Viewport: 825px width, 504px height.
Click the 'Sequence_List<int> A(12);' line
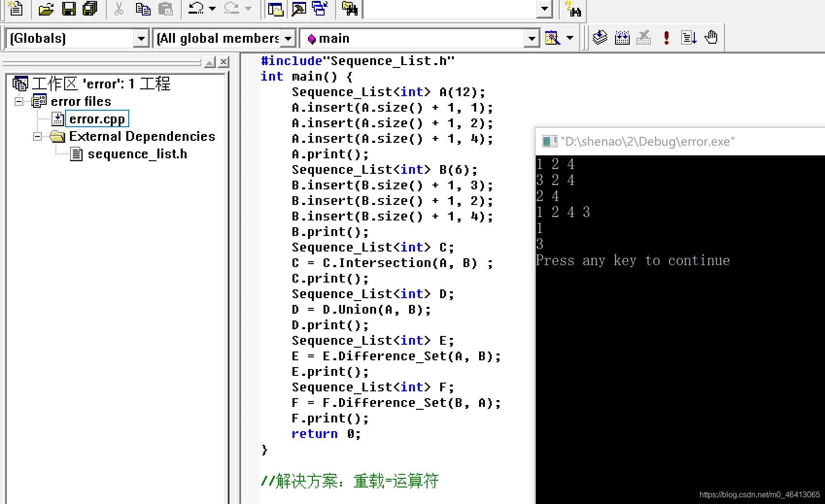tap(389, 92)
